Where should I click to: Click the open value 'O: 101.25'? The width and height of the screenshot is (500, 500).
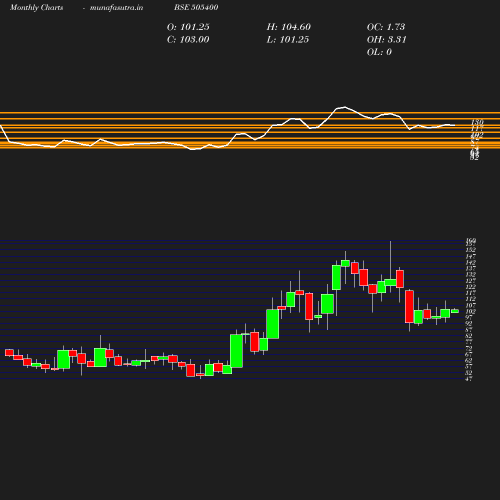(x=188, y=27)
